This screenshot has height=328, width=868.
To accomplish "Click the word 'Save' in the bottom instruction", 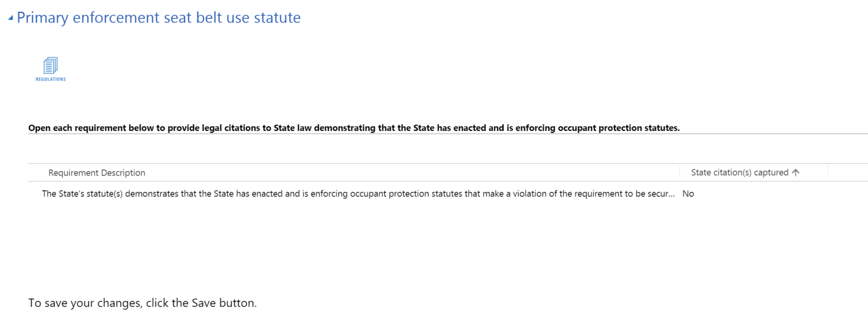I will pyautogui.click(x=204, y=303).
